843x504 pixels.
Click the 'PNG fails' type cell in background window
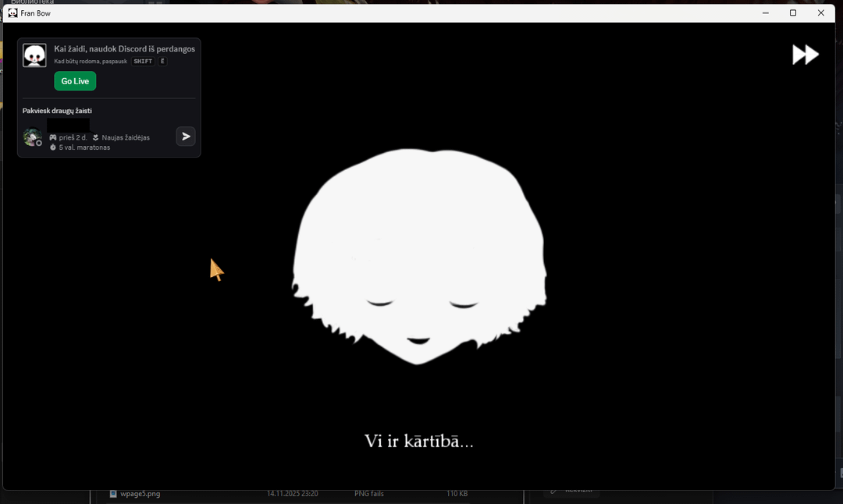tap(368, 494)
